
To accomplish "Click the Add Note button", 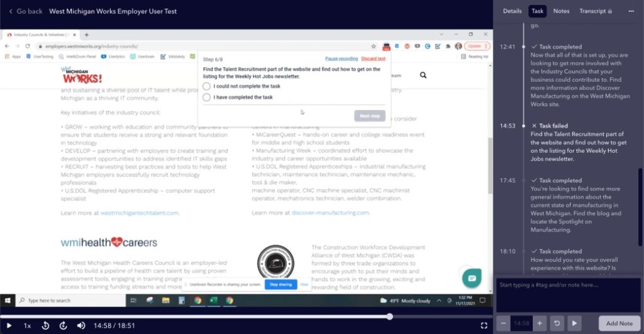I will pyautogui.click(x=619, y=323).
